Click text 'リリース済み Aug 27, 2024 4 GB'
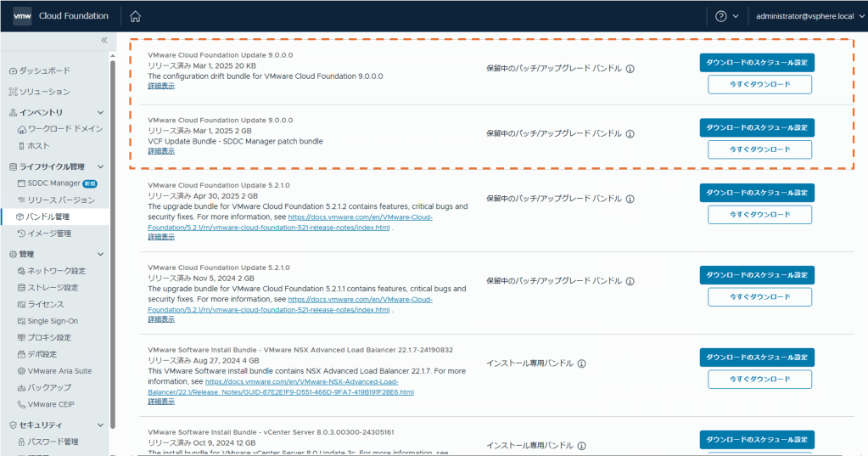868x456 pixels. click(x=203, y=361)
